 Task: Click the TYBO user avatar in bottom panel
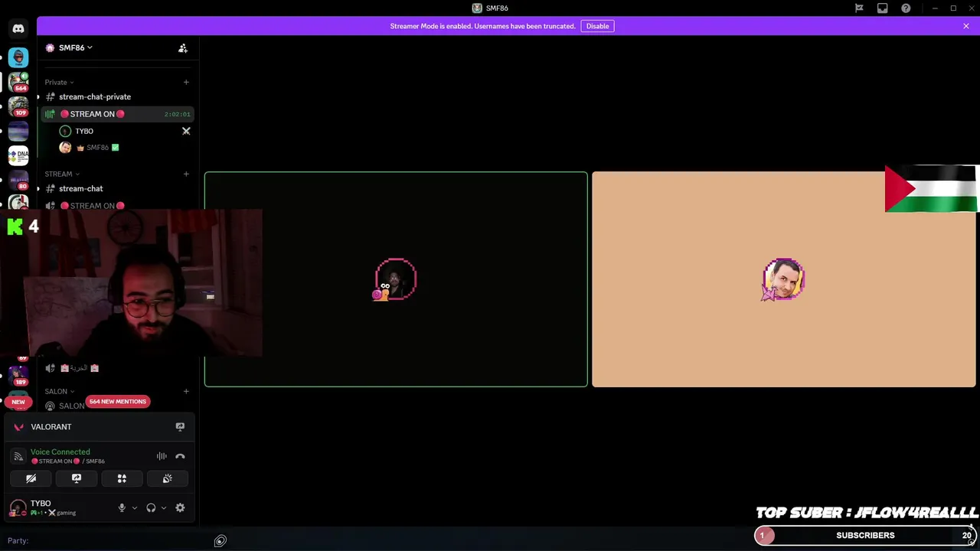click(18, 508)
